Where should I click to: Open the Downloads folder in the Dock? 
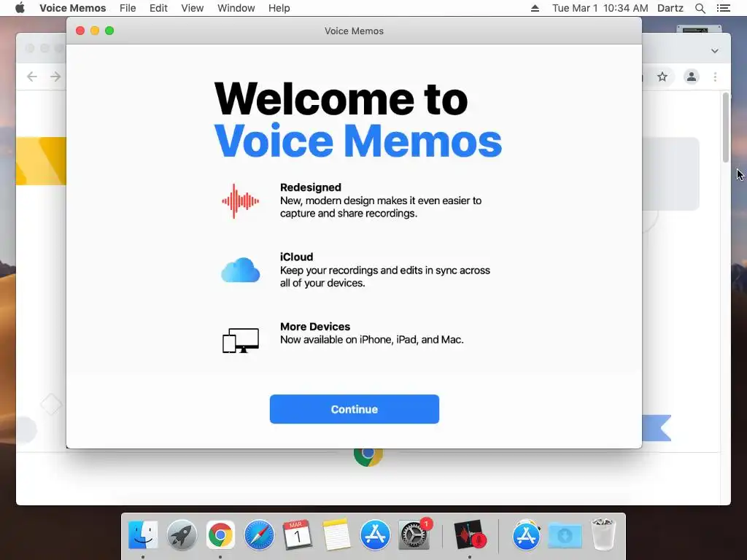coord(565,534)
